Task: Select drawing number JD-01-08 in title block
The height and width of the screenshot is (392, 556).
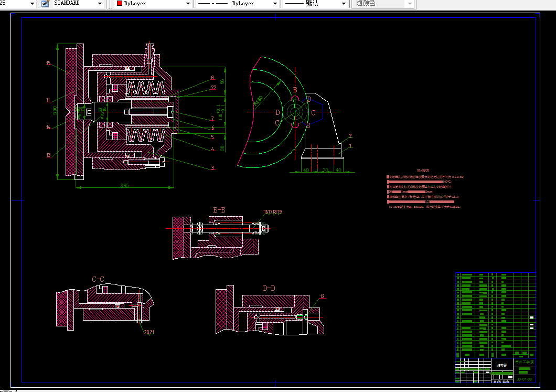Action: point(524,378)
